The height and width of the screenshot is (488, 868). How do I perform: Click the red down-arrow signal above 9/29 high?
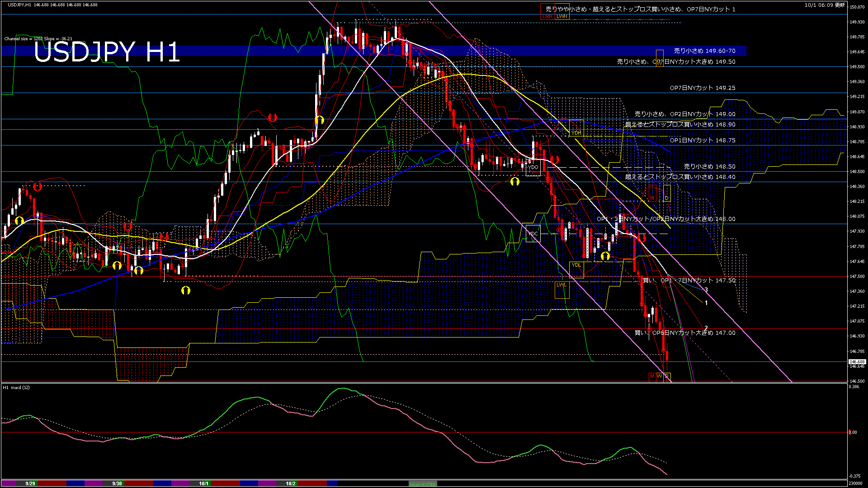coord(38,186)
